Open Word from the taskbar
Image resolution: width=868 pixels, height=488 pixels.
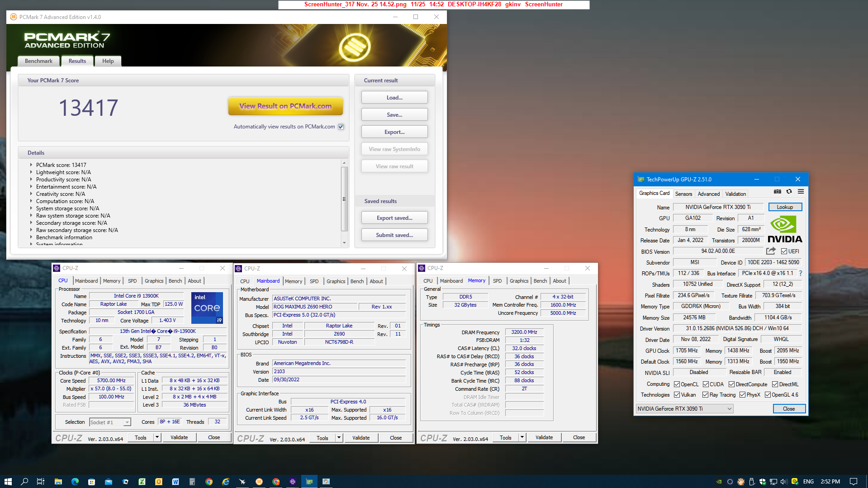(175, 481)
